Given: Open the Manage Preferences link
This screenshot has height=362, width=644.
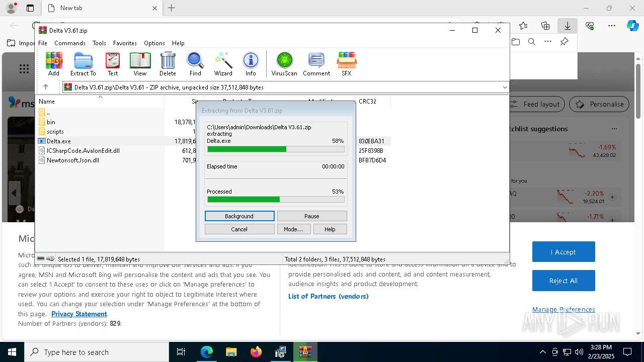Looking at the screenshot, I should pos(563,309).
